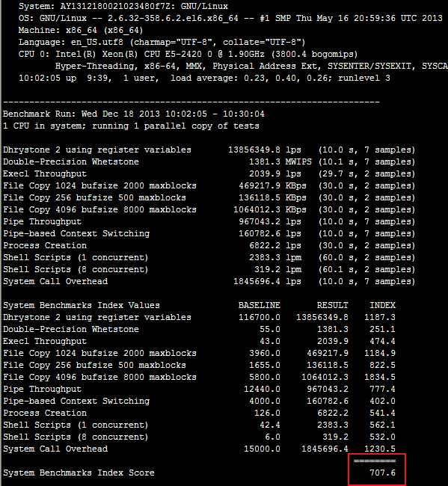The height and width of the screenshot is (486, 448).
Task: Select Shell Scripts (8 concurrent) index 532.0
Action: tap(383, 437)
